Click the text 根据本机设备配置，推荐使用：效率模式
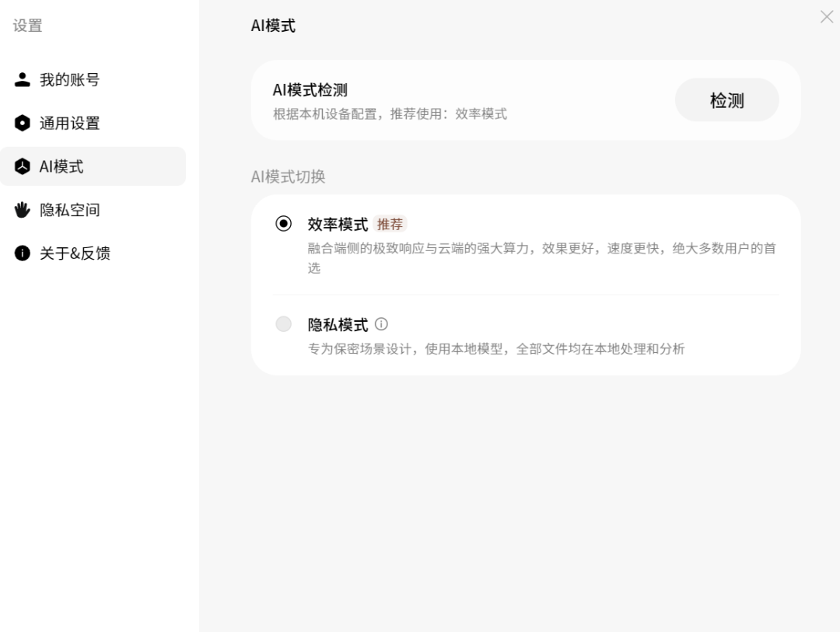Image resolution: width=840 pixels, height=632 pixels. (x=390, y=114)
